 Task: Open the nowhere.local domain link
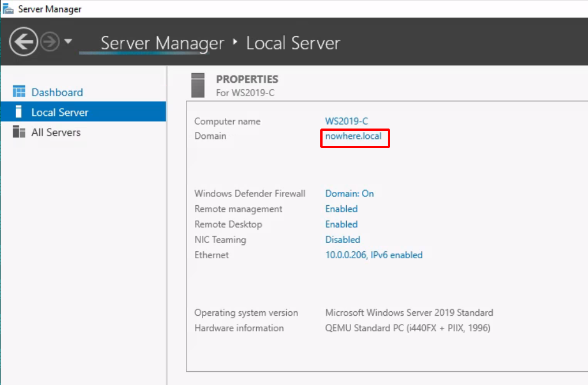point(353,136)
